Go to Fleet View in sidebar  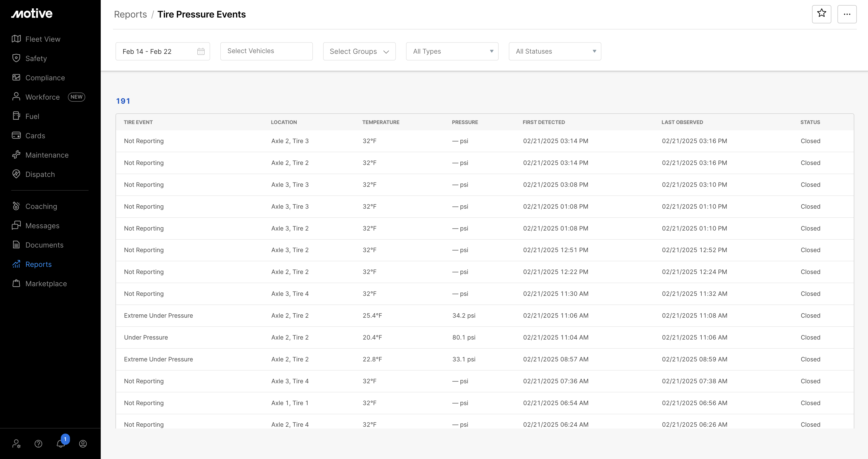pos(43,39)
